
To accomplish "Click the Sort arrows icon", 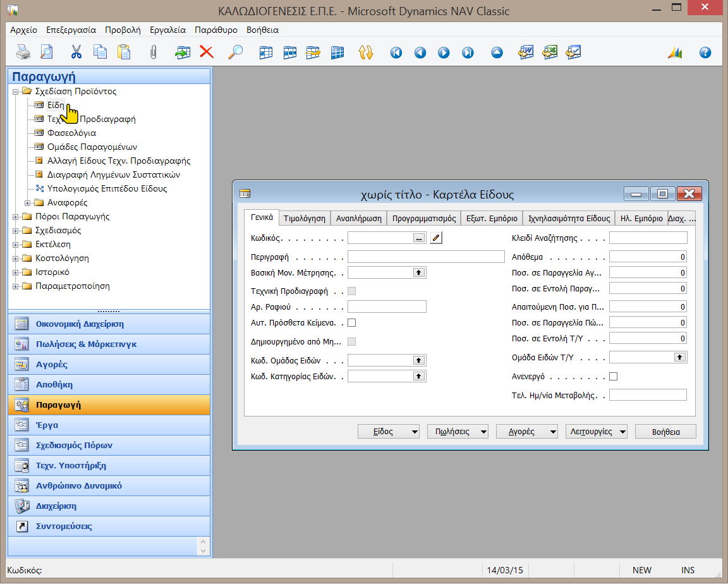I will 366,52.
